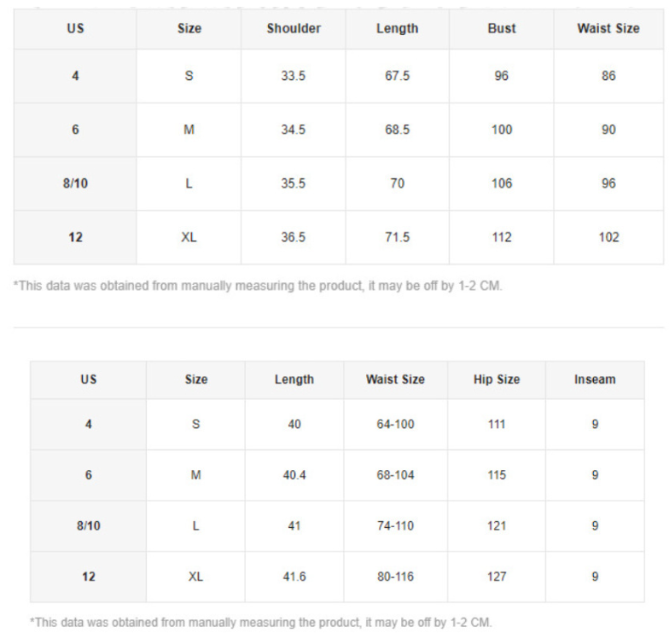The width and height of the screenshot is (669, 644).
Task: Click the 127 hip size cell
Action: [497, 577]
